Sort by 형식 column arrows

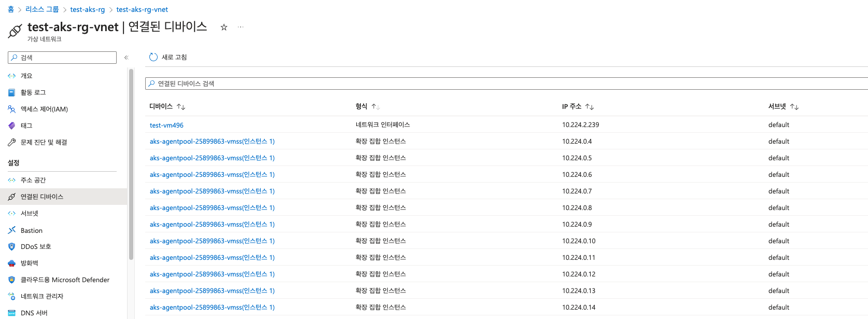tap(376, 107)
